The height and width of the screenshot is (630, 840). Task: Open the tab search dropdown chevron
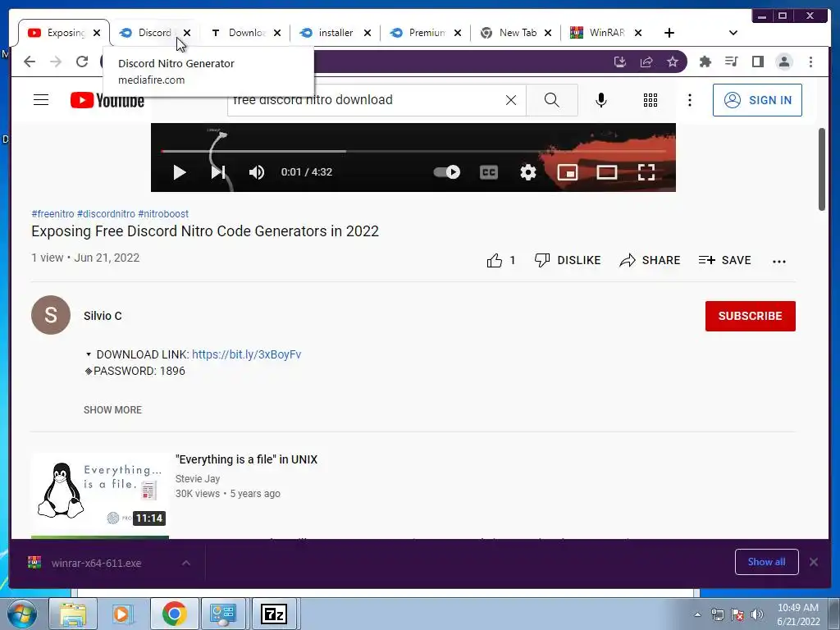pos(733,33)
